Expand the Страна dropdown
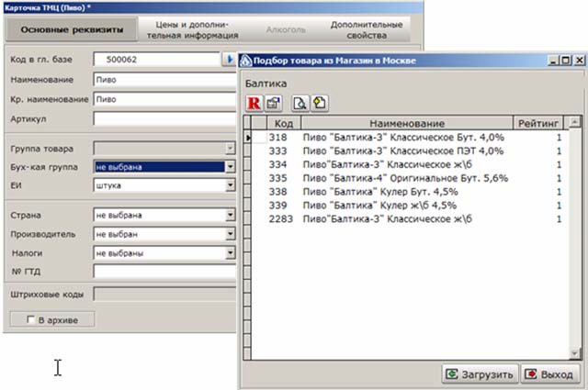The image size is (588, 390). (x=231, y=215)
